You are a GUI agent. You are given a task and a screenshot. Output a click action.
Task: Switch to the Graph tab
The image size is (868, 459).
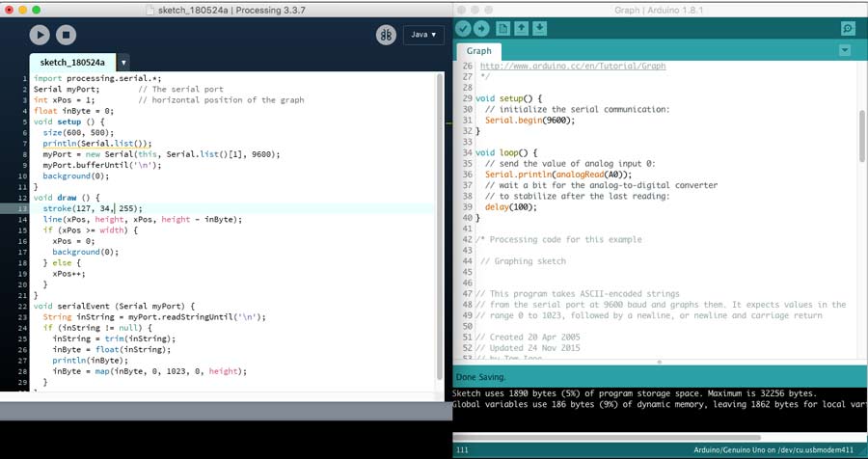[x=479, y=51]
